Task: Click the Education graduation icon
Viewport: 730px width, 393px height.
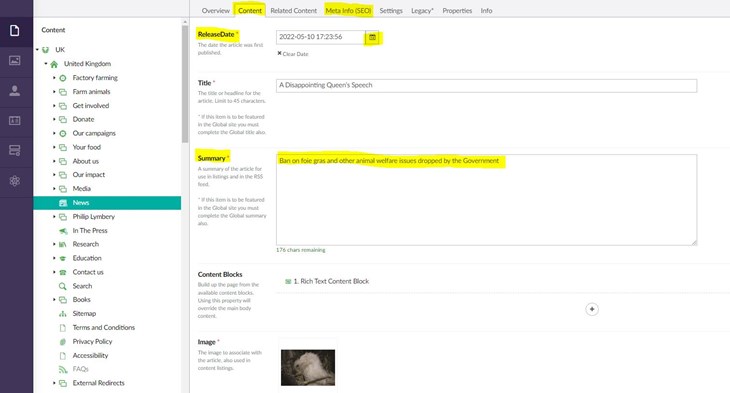Action: coord(62,258)
